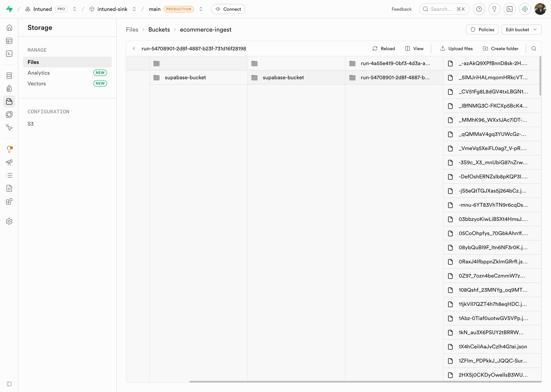551x392 pixels.
Task: Open the Authentication sidebar icon
Action: tap(9, 89)
